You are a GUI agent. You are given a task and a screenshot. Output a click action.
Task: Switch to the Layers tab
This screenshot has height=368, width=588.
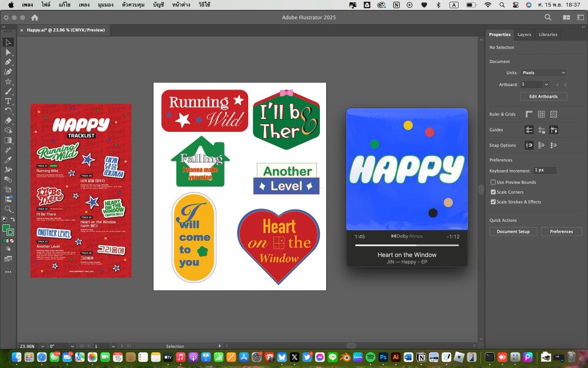(524, 35)
